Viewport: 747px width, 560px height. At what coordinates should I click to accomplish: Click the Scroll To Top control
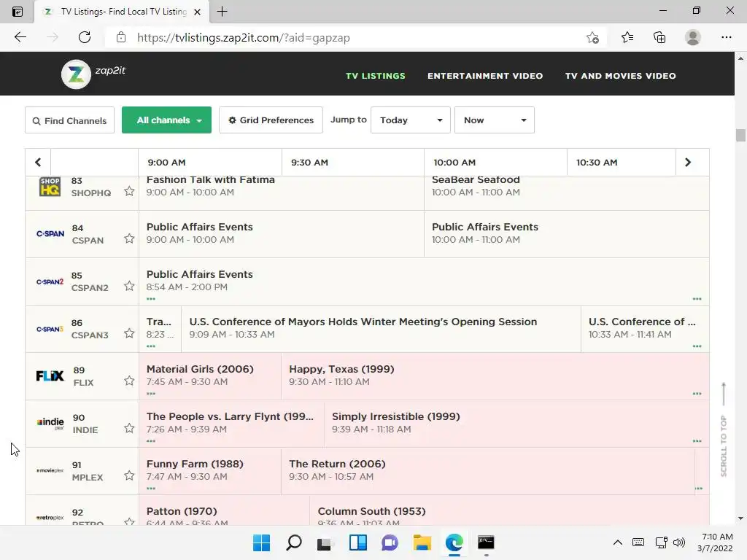724,429
